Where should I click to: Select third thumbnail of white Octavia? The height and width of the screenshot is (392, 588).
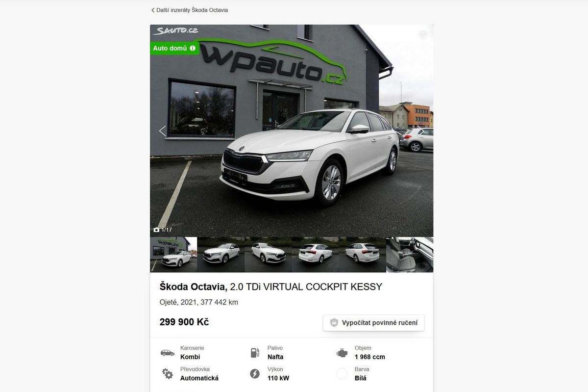pos(268,255)
